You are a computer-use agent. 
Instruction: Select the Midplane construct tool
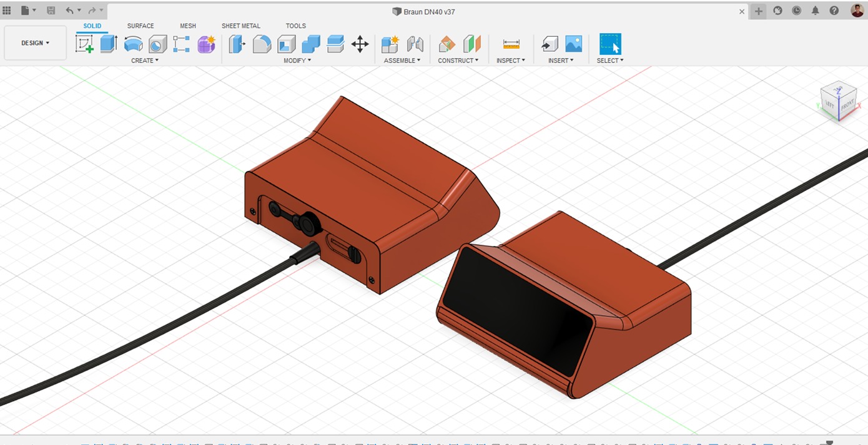click(472, 44)
